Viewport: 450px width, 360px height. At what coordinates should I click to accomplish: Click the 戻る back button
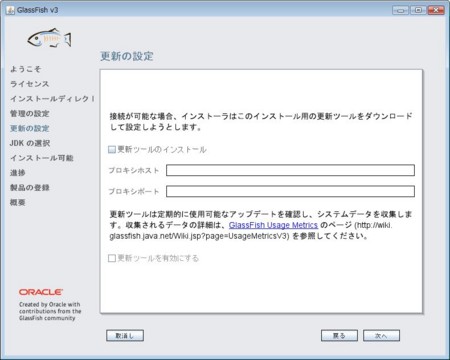pyautogui.click(x=339, y=336)
